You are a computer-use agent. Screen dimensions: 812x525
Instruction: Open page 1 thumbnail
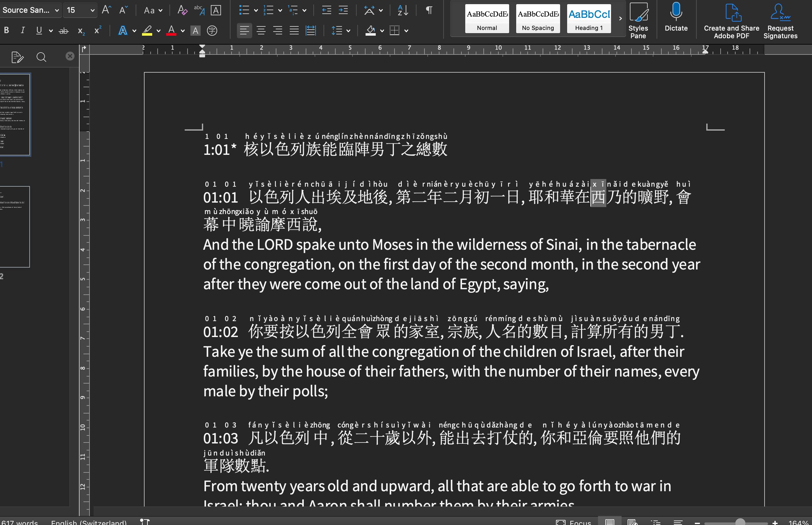(x=15, y=115)
